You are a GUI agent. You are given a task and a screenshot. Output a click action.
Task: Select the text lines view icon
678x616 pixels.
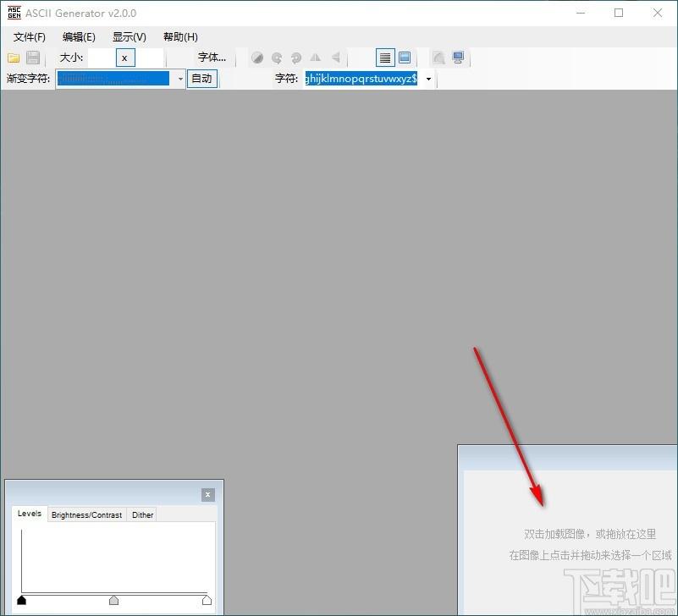(x=385, y=58)
